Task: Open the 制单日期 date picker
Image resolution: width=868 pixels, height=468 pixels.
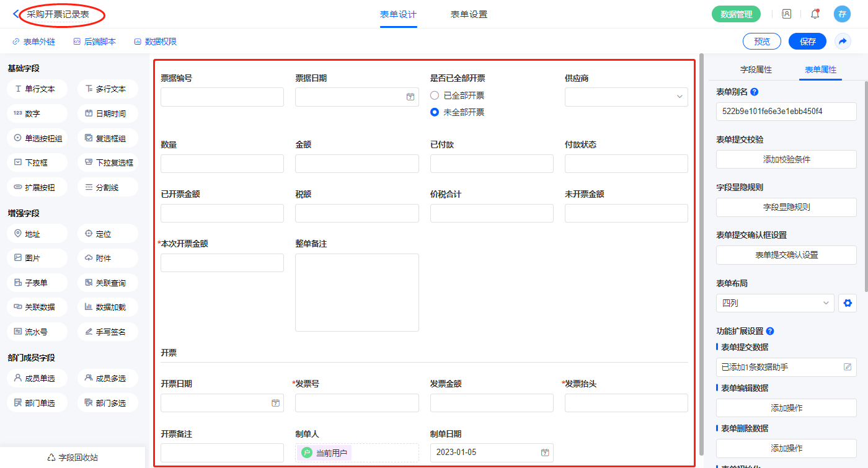Action: tap(544, 453)
